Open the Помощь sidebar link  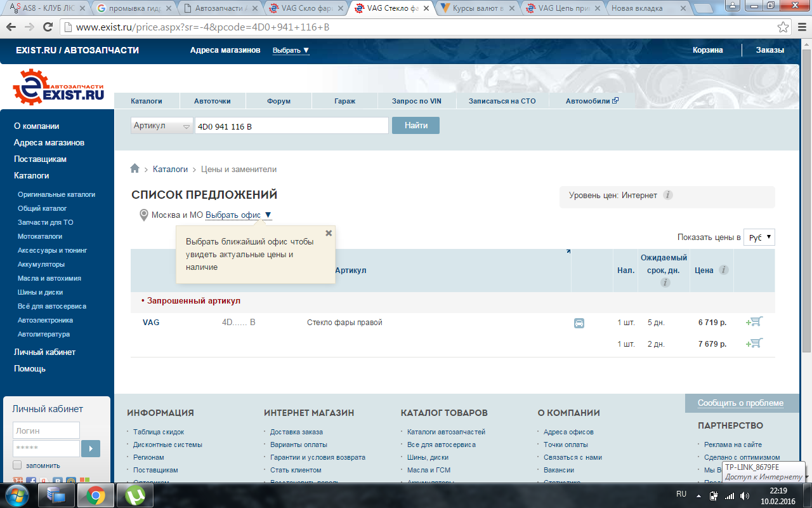(30, 368)
